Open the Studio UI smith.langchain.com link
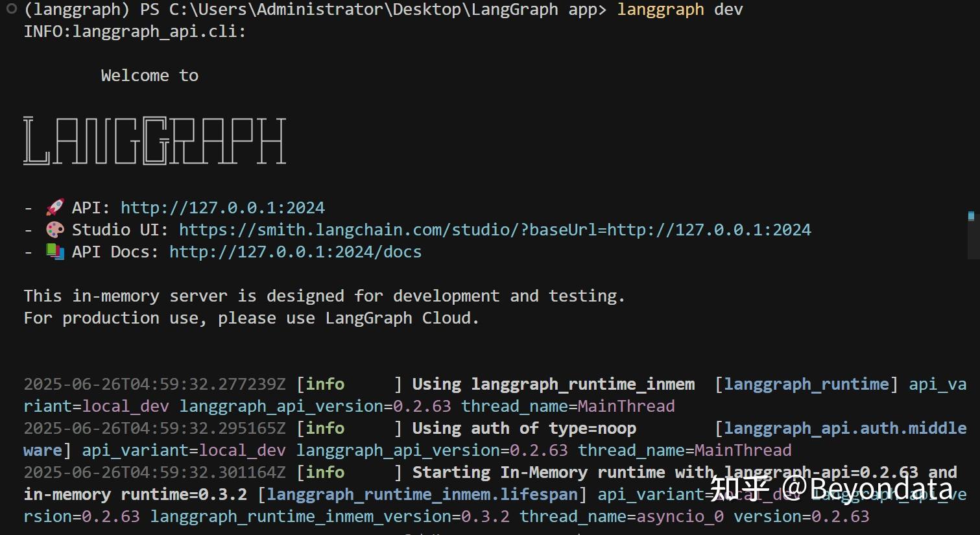 coord(495,230)
